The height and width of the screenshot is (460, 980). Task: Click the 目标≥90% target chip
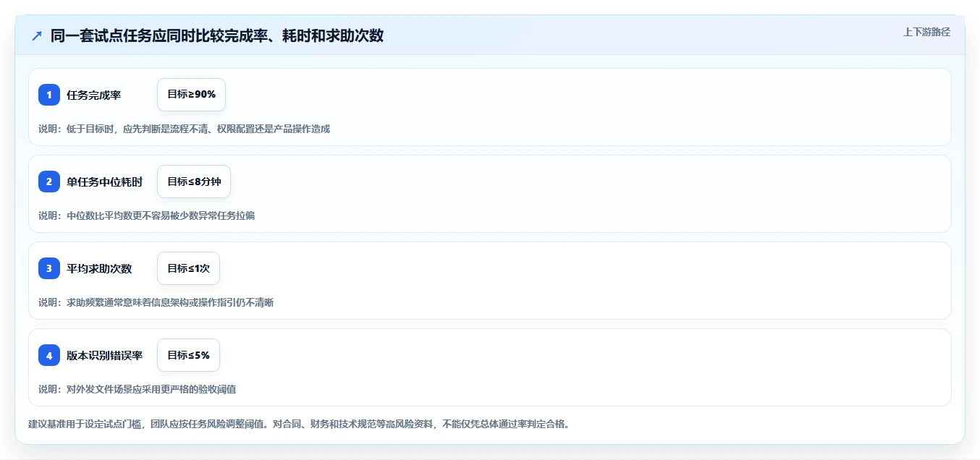click(x=191, y=95)
